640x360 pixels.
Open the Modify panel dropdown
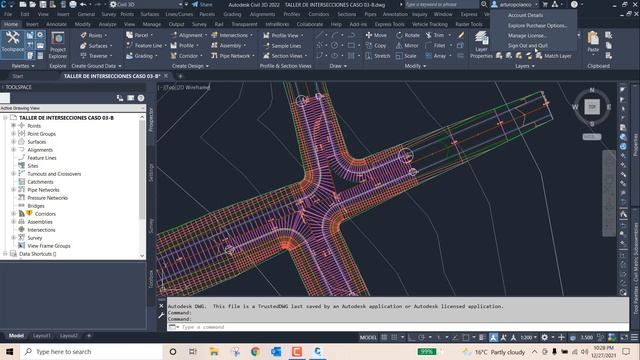[x=415, y=66]
